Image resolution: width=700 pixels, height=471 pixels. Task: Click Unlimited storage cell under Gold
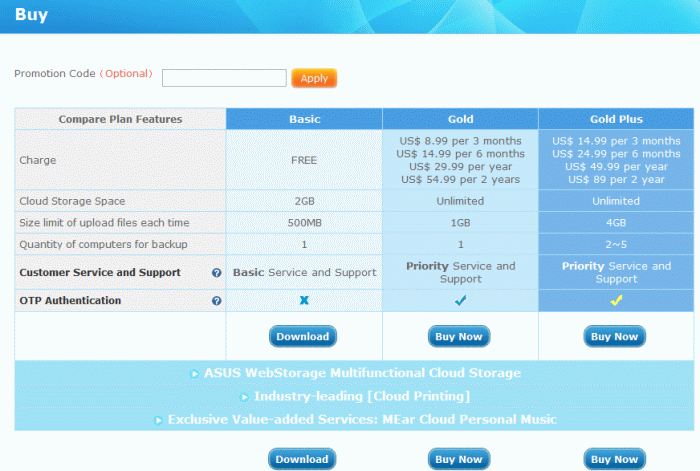[x=460, y=201]
